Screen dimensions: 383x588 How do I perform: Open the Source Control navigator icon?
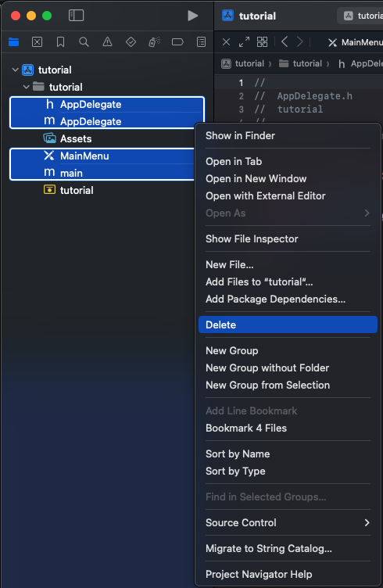pyautogui.click(x=37, y=41)
